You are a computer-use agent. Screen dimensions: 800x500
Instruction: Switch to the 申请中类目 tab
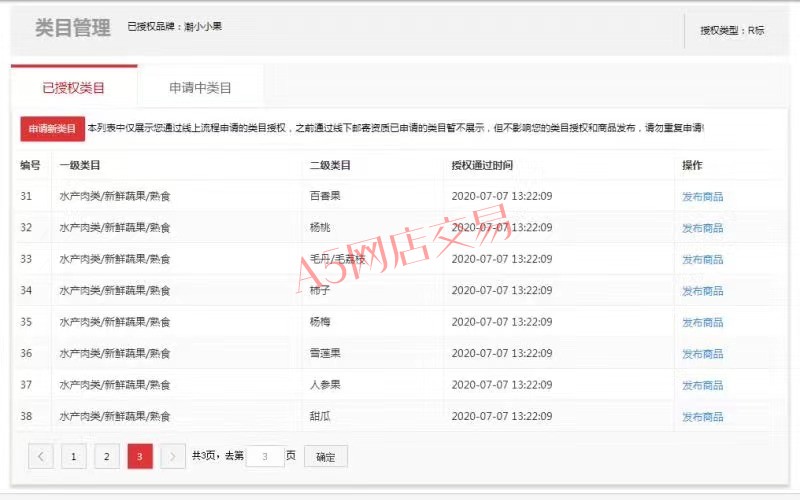click(200, 88)
